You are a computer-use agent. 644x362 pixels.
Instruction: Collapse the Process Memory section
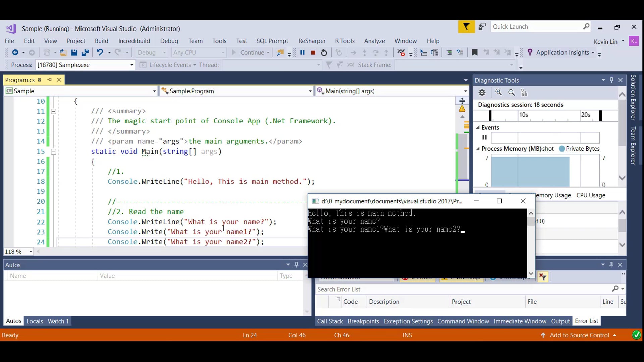pos(478,149)
